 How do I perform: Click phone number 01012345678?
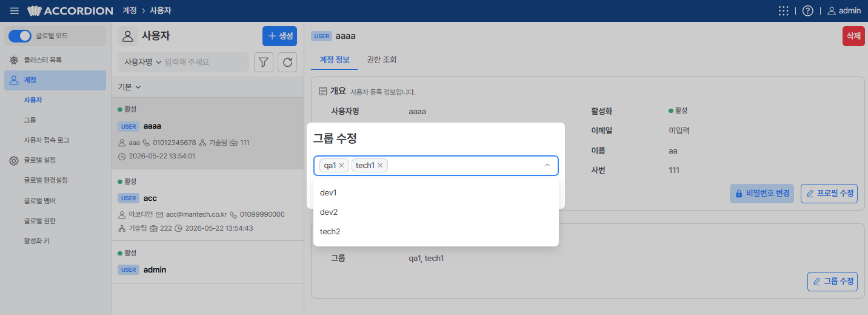tap(174, 143)
